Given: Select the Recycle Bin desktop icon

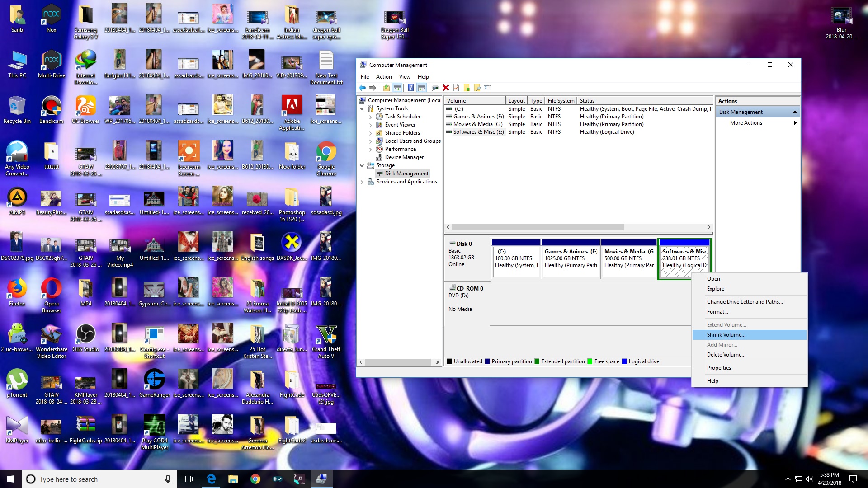Looking at the screenshot, I should [x=17, y=110].
